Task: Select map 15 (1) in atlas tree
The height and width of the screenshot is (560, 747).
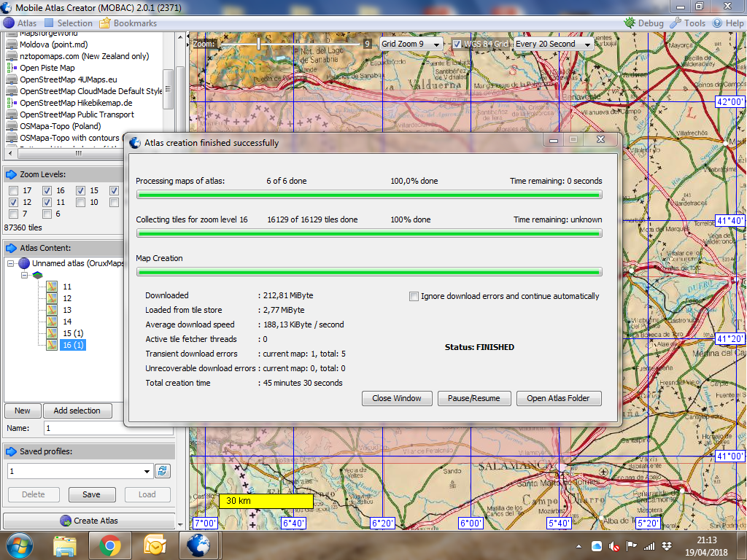Action: point(73,333)
